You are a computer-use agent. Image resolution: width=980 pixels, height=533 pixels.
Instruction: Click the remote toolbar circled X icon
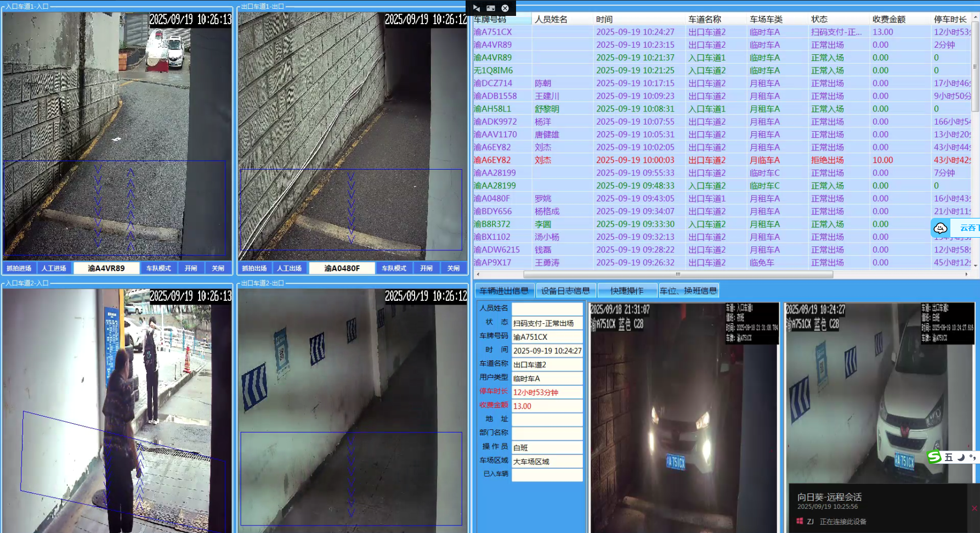[505, 8]
